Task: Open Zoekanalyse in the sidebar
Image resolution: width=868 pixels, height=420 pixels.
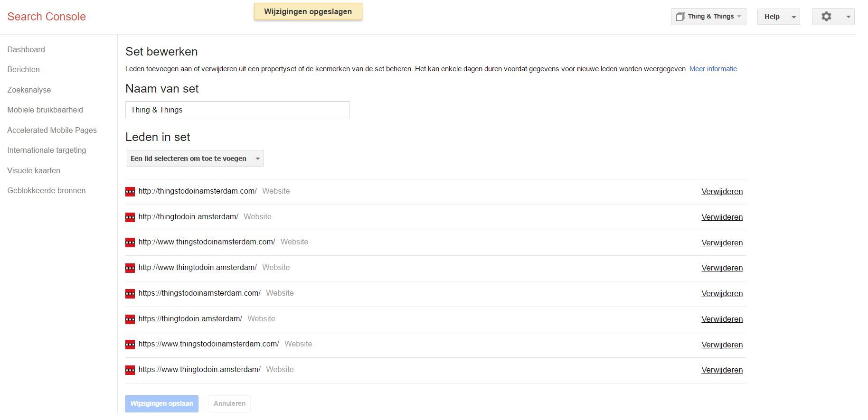Action: point(29,90)
